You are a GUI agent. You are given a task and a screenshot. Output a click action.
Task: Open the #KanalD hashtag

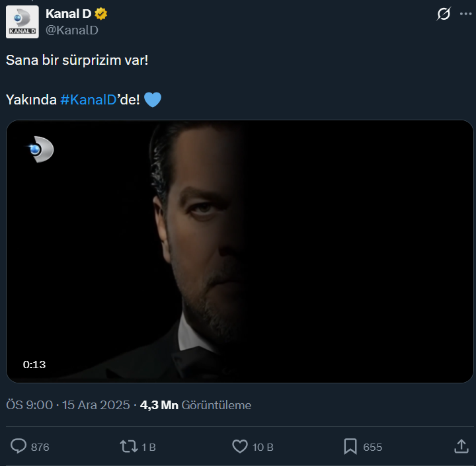pyautogui.click(x=88, y=100)
